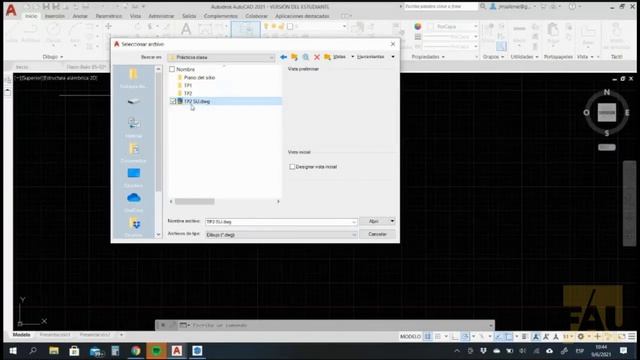Image resolution: width=640 pixels, height=360 pixels.
Task: Click the AutoCAD application menu logo
Action: [11, 10]
